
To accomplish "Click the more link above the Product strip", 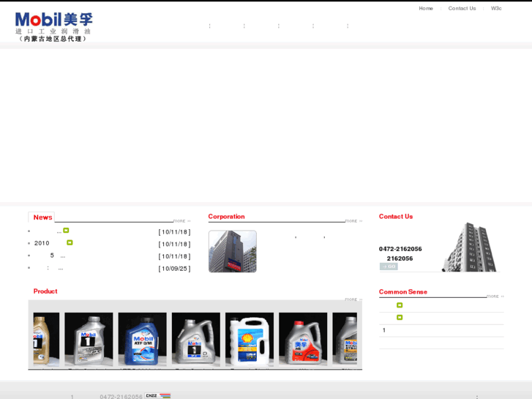I will 354,299.
